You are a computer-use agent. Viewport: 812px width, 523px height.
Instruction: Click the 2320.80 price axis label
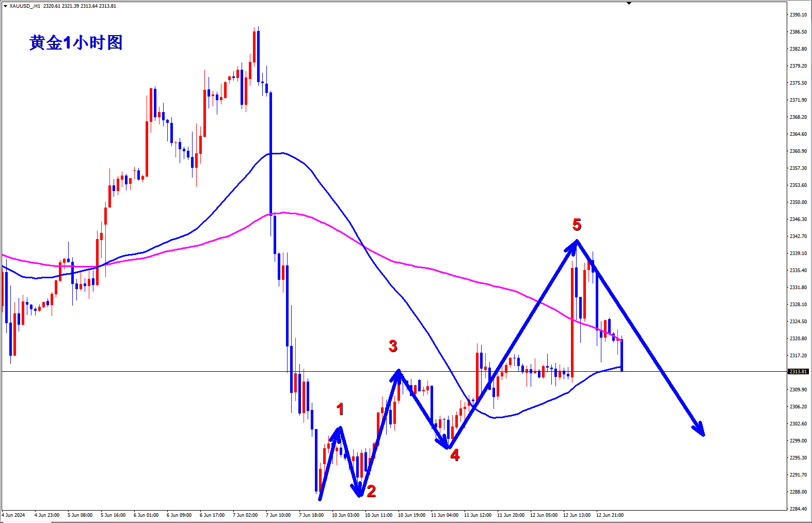[x=798, y=339]
